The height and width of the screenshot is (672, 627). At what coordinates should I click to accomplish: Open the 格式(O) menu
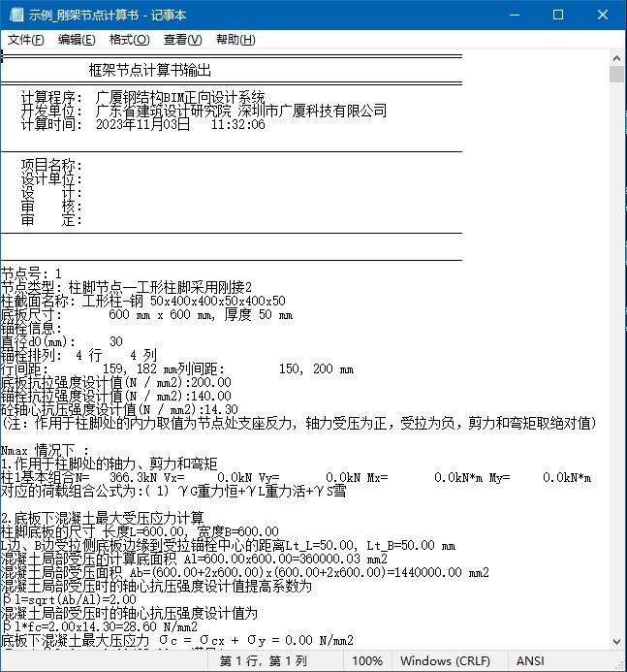pos(129,40)
